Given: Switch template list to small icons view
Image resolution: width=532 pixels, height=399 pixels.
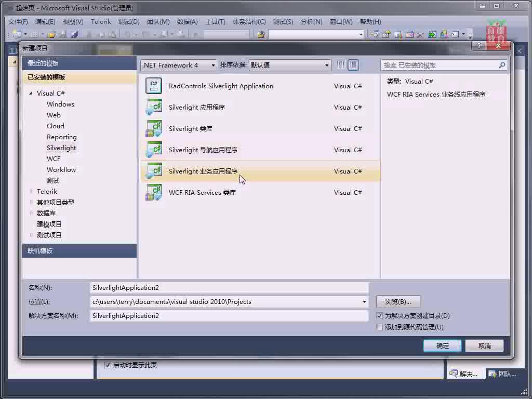Looking at the screenshot, I should 341,65.
